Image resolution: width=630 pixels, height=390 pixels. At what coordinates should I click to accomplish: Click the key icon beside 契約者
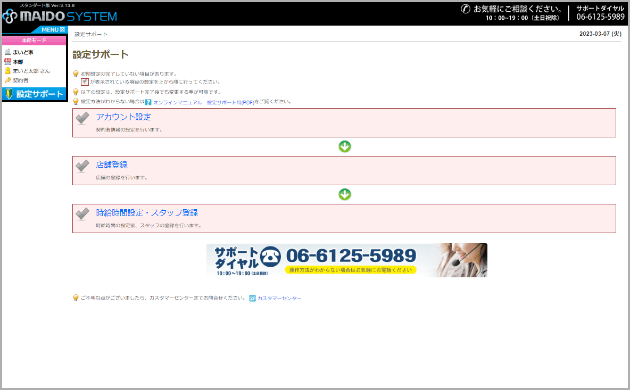coord(8,80)
